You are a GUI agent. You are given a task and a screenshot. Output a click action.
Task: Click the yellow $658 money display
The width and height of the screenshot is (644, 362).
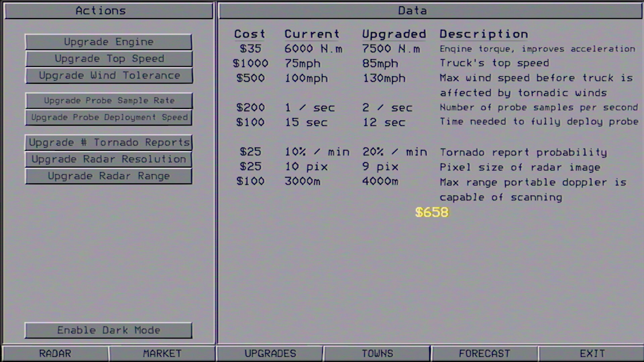pyautogui.click(x=432, y=212)
